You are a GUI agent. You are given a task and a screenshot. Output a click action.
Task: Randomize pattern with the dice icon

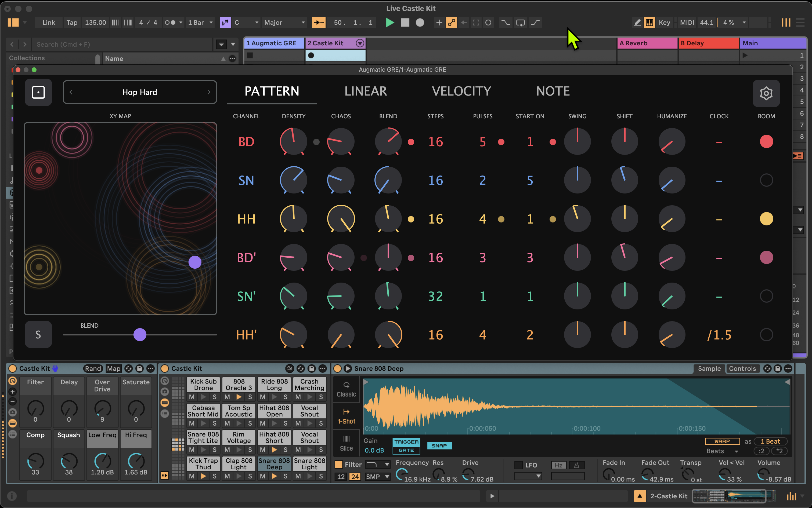pyautogui.click(x=38, y=92)
